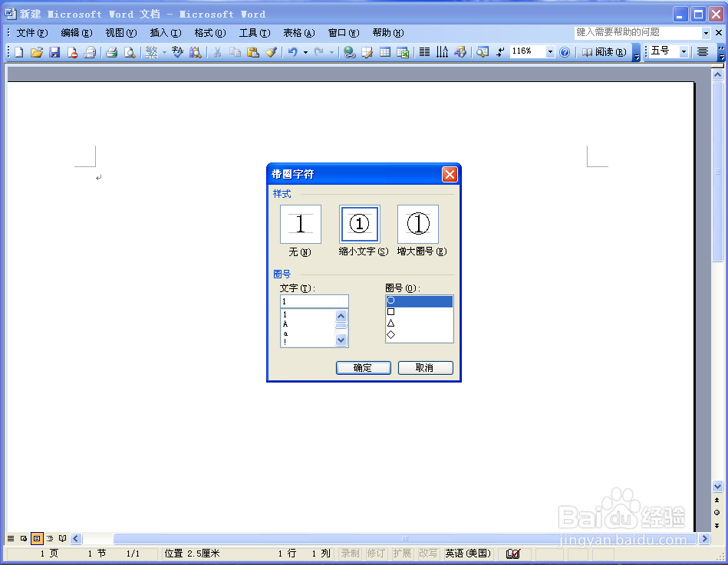This screenshot has height=565, width=728.
Task: Click the Chinese Simplified/Traditional conversion icon
Action: pos(150,52)
